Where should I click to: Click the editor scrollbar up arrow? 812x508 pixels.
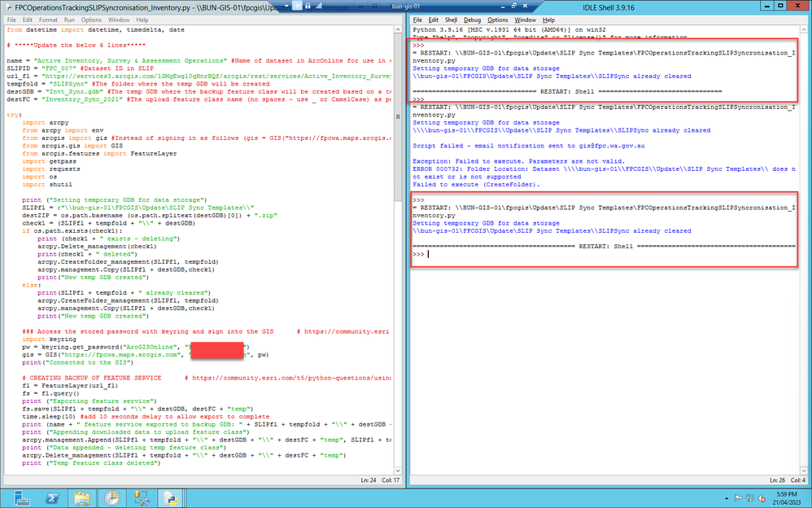tap(398, 30)
